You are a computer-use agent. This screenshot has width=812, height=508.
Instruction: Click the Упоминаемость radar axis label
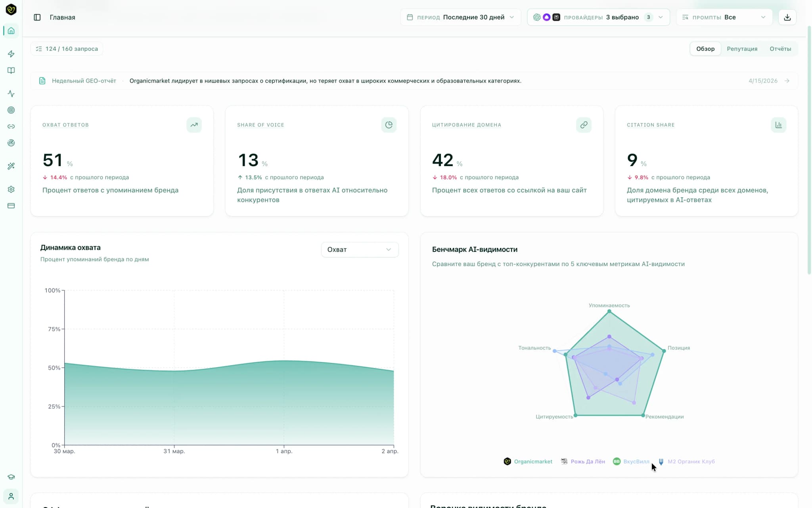pos(609,305)
